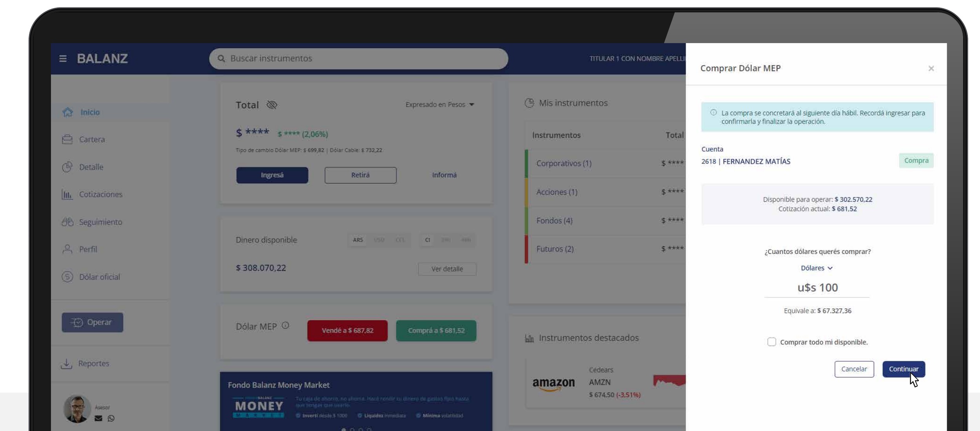980x431 pixels.
Task: Click the Instrumentos destacados chart icon
Action: click(529, 338)
